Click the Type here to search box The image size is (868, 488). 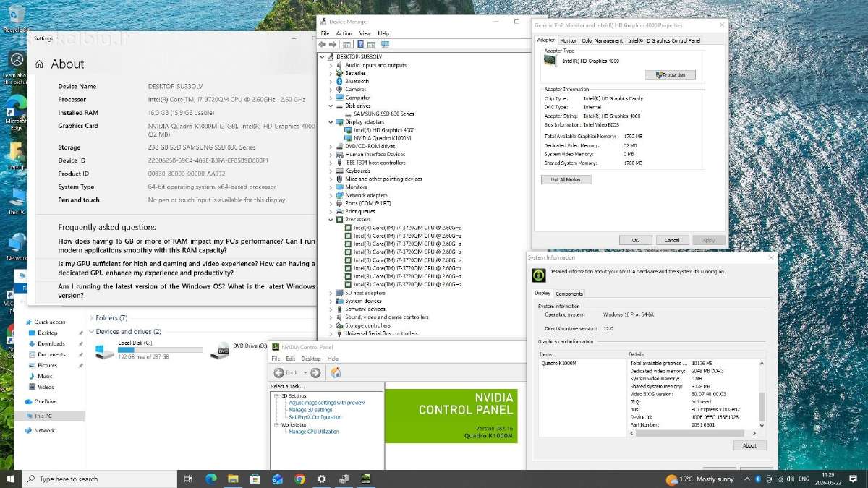pos(100,479)
